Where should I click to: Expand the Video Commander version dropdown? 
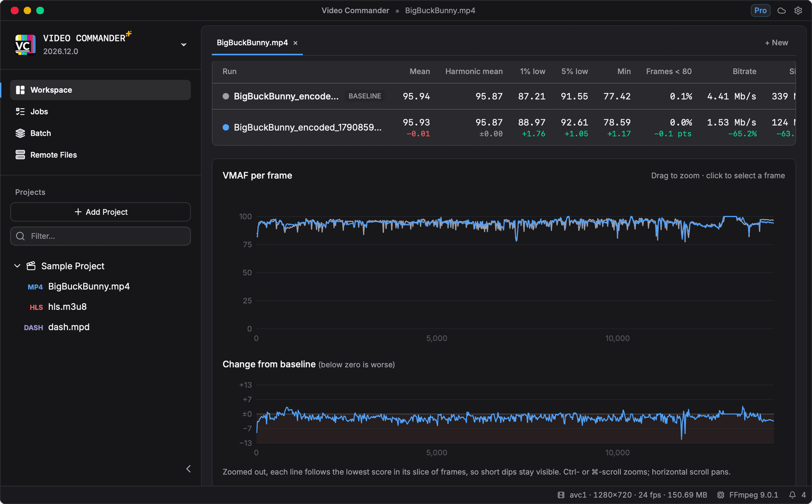click(184, 45)
